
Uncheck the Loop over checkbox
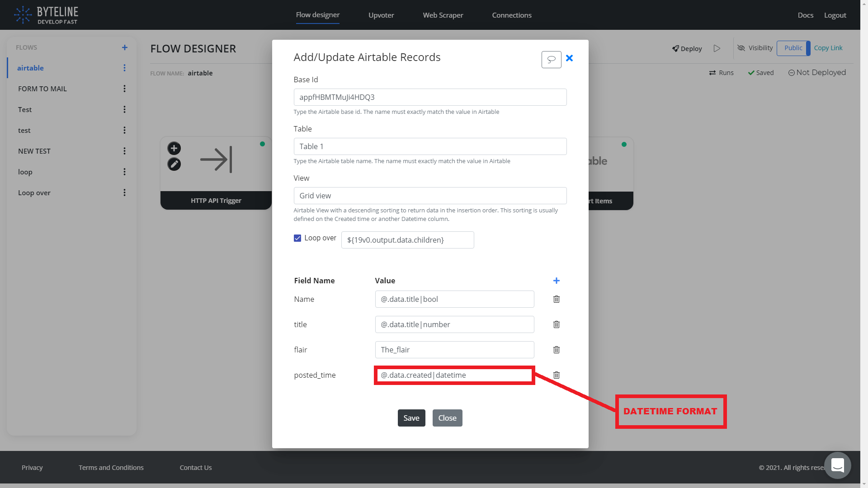click(x=297, y=238)
